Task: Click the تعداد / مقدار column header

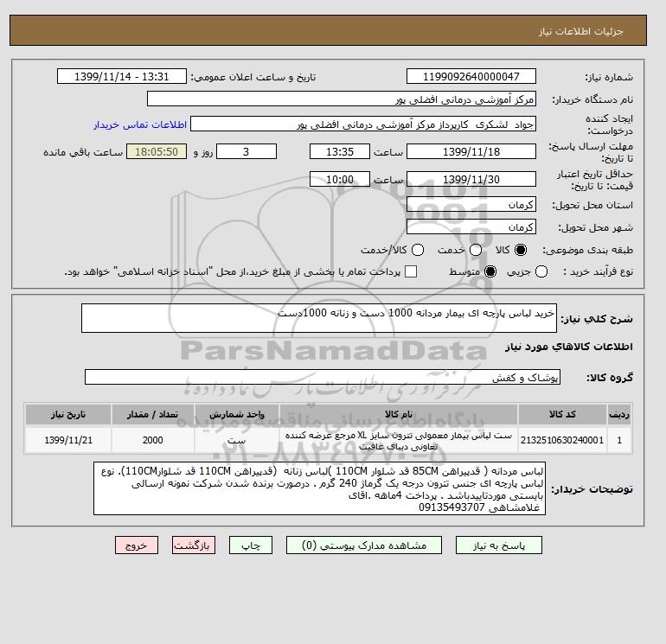Action: (x=152, y=414)
